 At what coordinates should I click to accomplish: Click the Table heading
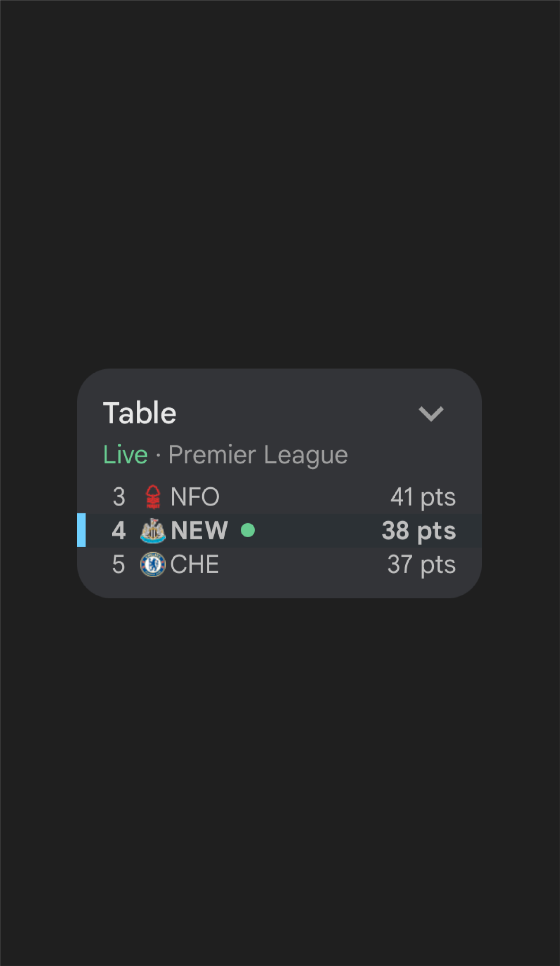139,413
